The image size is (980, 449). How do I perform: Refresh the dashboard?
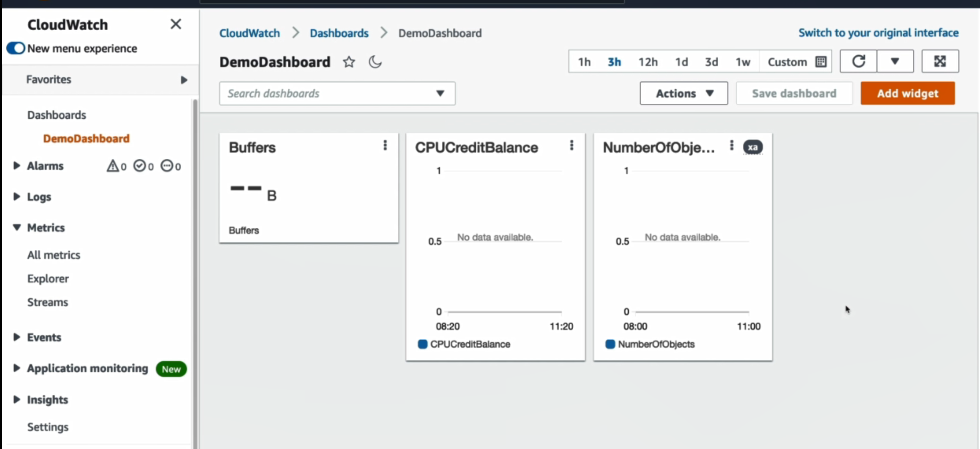pyautogui.click(x=858, y=61)
